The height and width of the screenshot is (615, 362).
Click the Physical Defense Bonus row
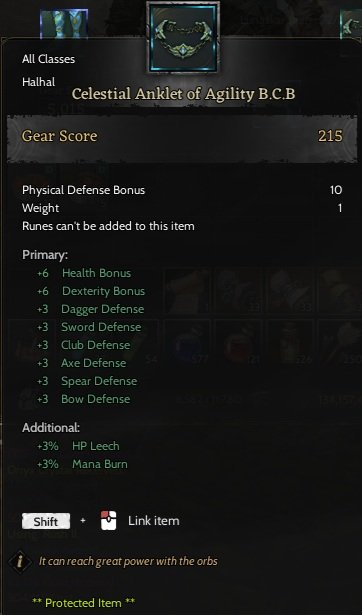tap(182, 190)
